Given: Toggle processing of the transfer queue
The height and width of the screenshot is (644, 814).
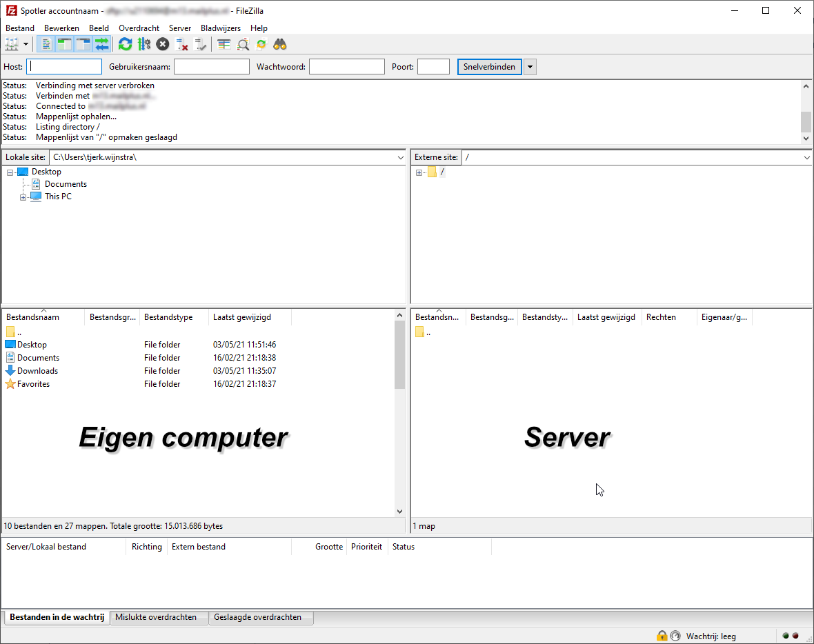Looking at the screenshot, I should point(144,43).
